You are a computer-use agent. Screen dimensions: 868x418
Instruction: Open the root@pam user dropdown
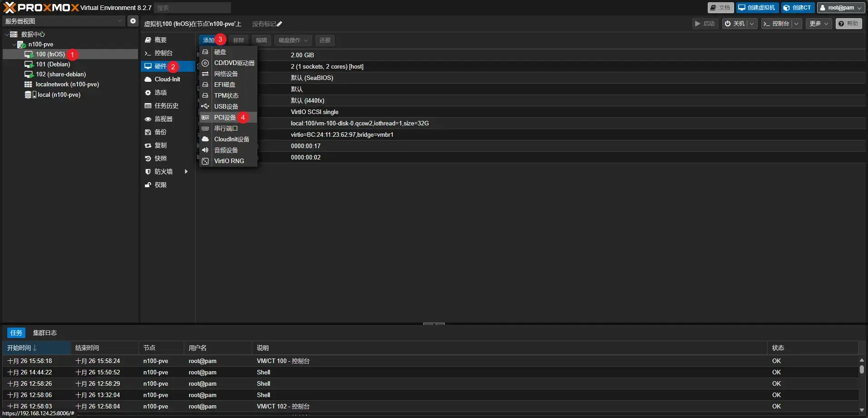[x=841, y=8]
